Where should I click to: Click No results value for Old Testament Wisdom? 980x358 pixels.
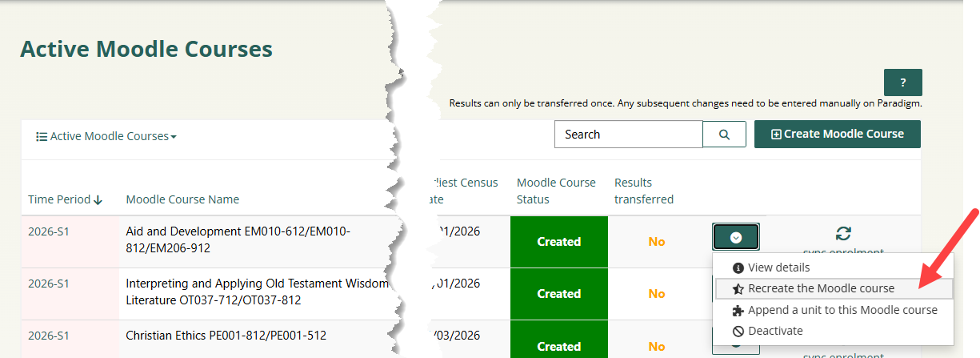point(657,294)
